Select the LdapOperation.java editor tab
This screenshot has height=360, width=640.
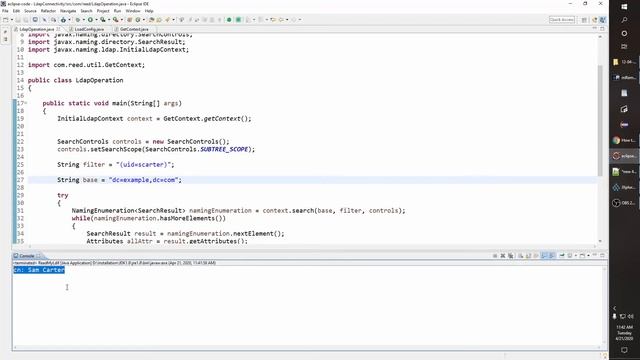click(37, 29)
